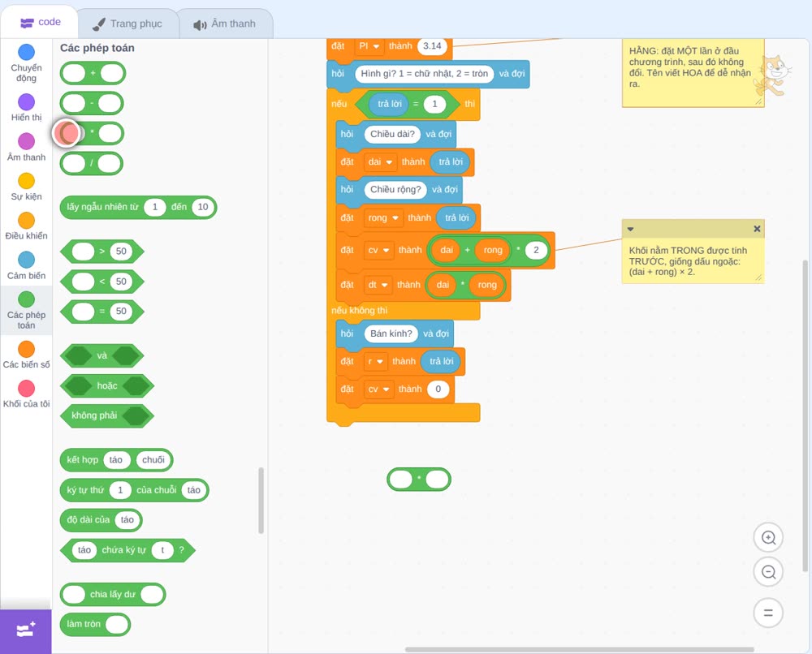Select the subtraction operator block in palette
Viewport: 812px width, 654px height.
click(92, 104)
